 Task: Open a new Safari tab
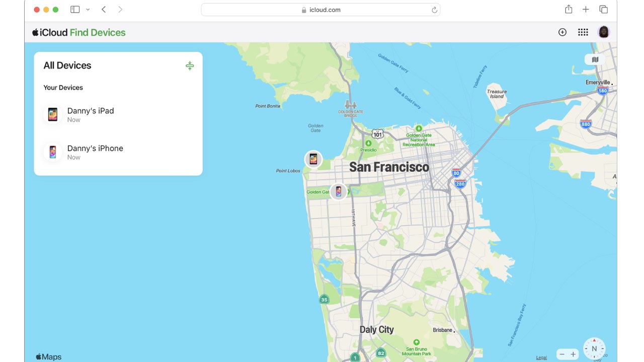coord(586,10)
